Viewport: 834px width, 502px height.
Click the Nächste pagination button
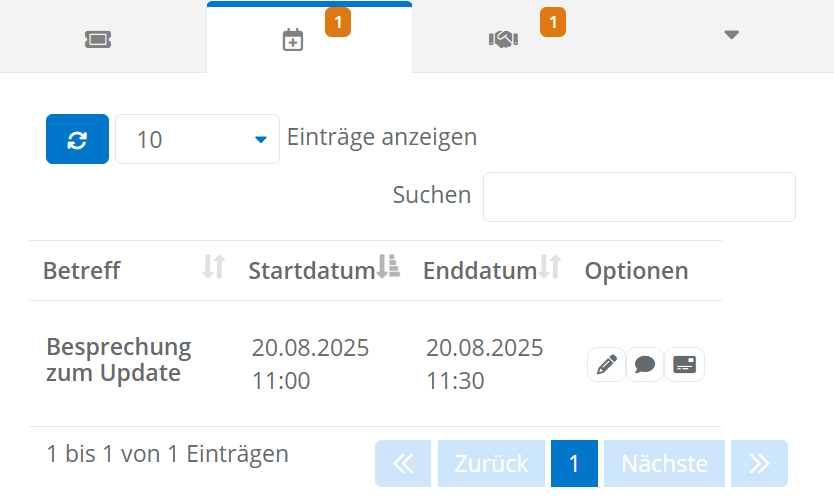coord(664,463)
